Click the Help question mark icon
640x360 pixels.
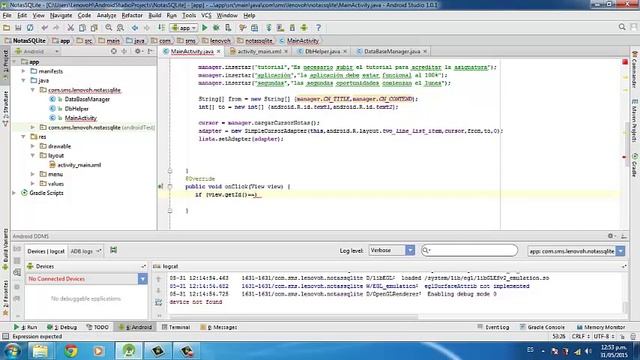click(318, 28)
